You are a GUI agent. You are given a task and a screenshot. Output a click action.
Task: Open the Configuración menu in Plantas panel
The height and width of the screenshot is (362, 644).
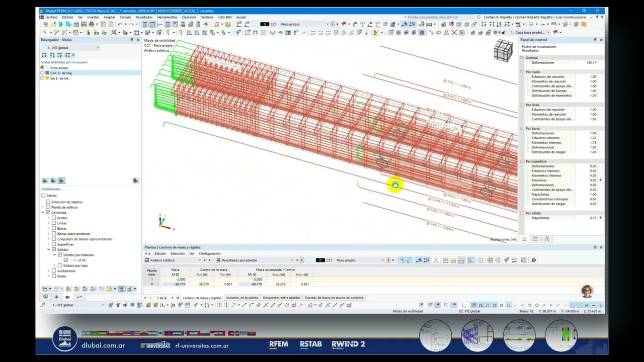(x=209, y=253)
